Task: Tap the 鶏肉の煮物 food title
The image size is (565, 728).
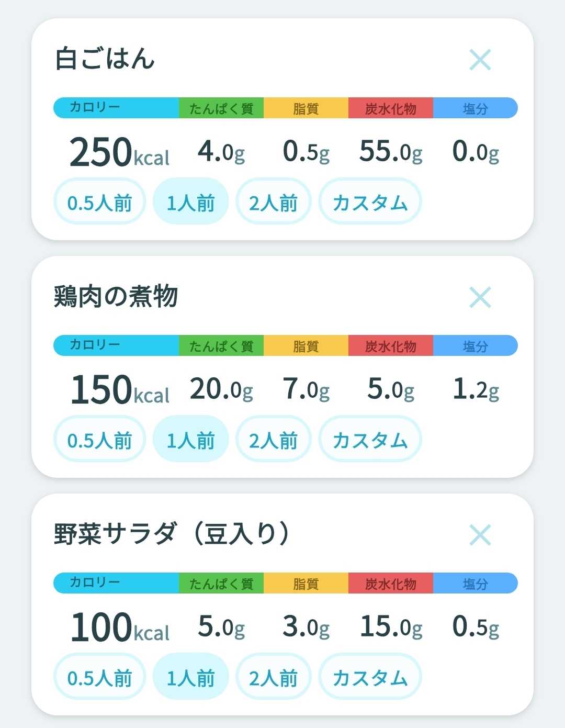Action: pyautogui.click(x=116, y=296)
